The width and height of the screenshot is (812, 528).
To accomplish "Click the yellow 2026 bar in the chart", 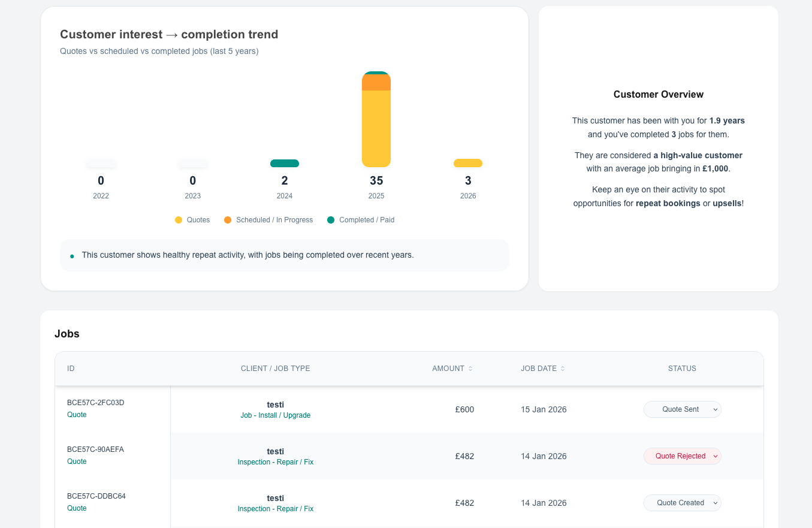I will tap(468, 162).
